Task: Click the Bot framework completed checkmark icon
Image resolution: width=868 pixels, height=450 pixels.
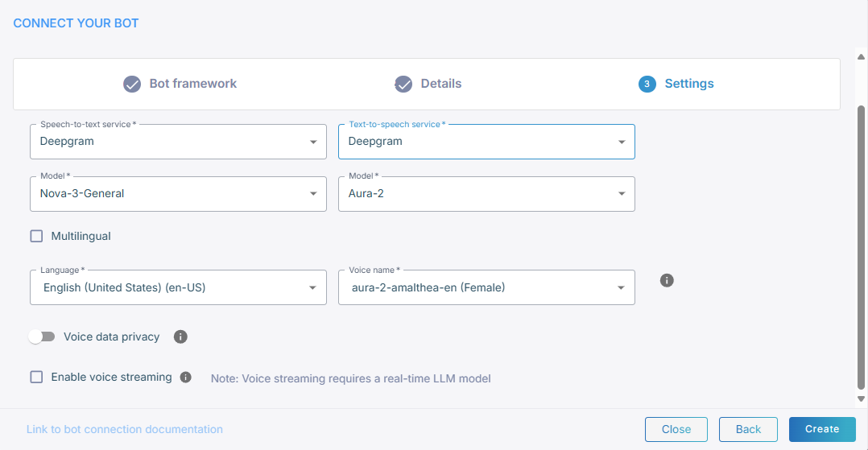Action: point(132,84)
